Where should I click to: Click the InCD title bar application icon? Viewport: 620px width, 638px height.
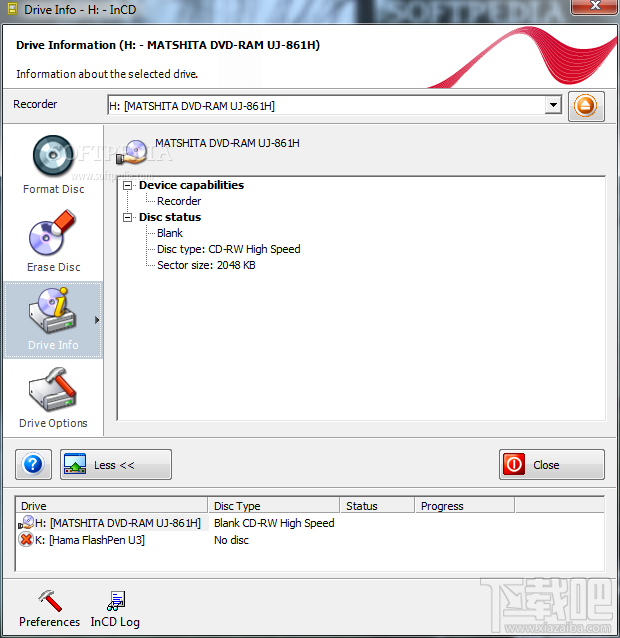pyautogui.click(x=13, y=9)
